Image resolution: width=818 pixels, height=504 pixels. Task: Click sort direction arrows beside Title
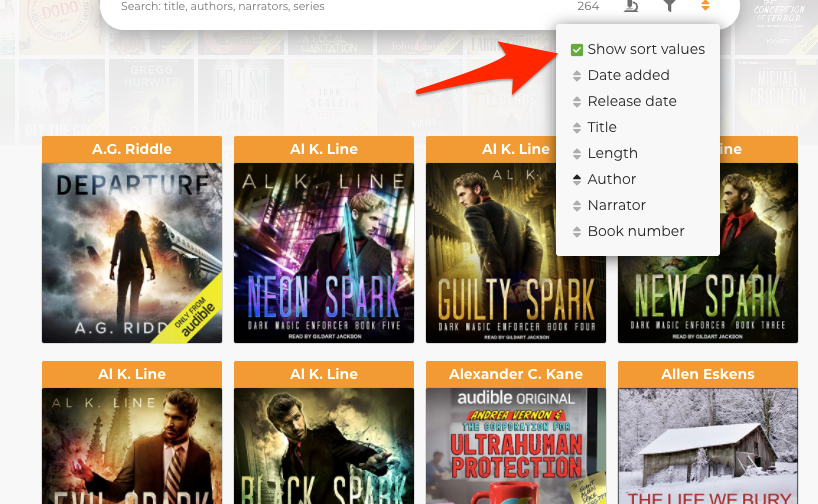click(x=576, y=128)
